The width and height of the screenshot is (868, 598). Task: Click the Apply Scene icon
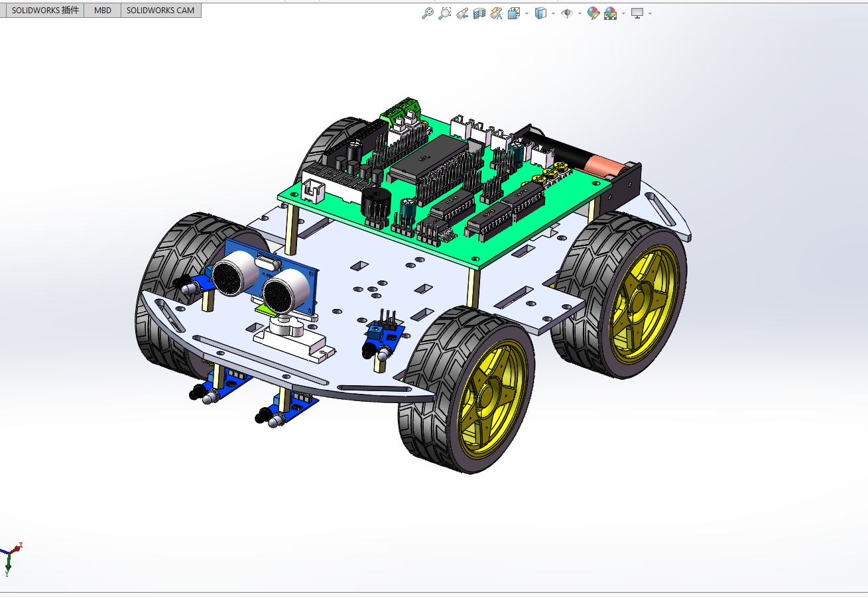coord(610,13)
